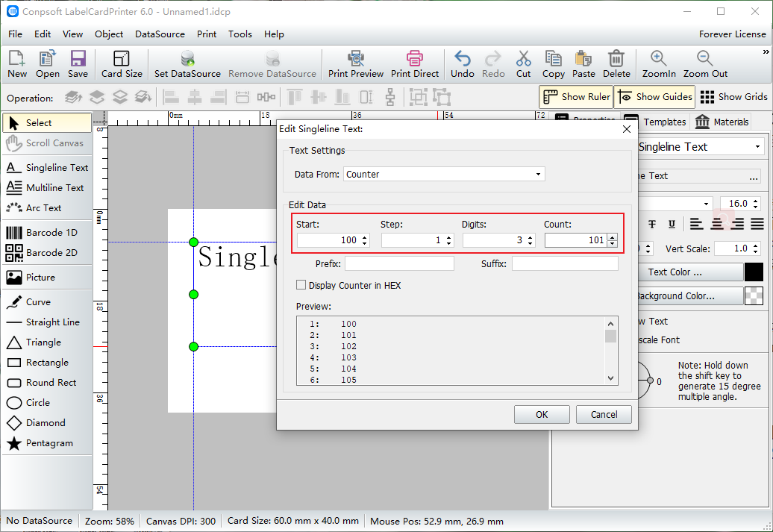Viewport: 773px width, 532px height.
Task: Click the font size 16.0 spinner
Action: (x=756, y=204)
